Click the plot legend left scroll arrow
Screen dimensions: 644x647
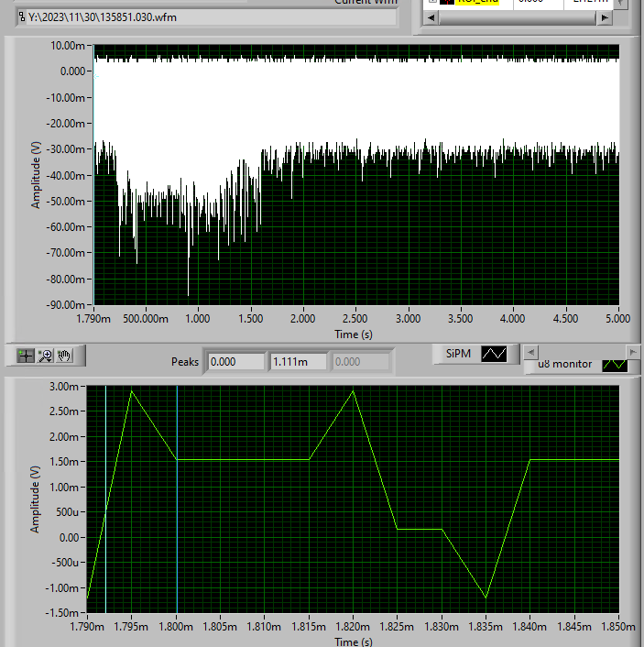[x=531, y=353]
